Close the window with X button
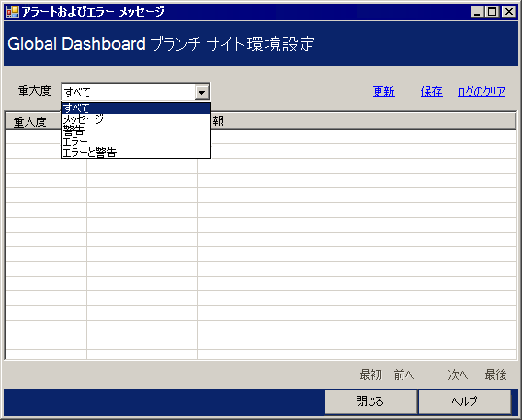Viewport: 522px width, 420px height. (509, 12)
